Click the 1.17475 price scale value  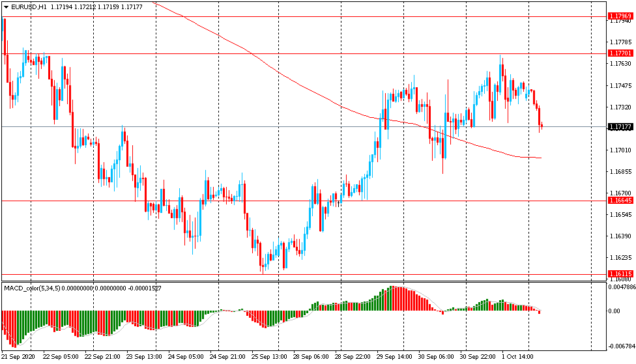pos(620,85)
